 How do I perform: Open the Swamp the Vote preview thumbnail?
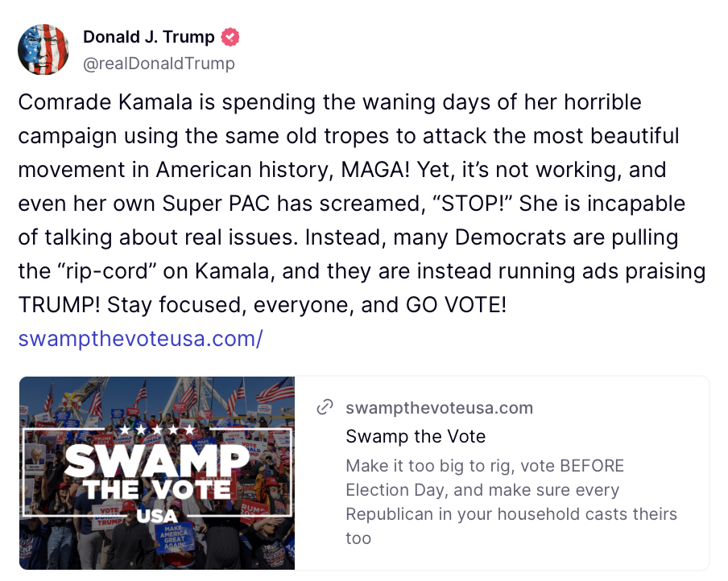coord(157,473)
